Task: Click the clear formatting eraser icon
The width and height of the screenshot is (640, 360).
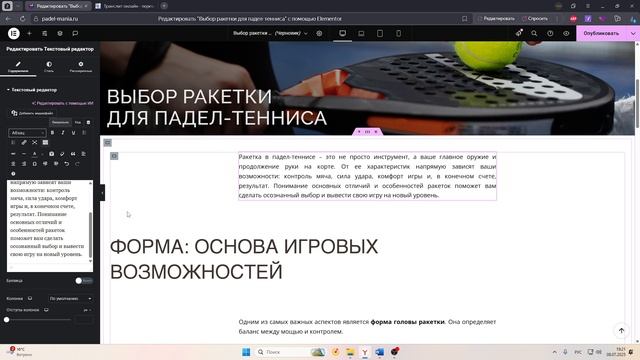Action: click(62, 154)
